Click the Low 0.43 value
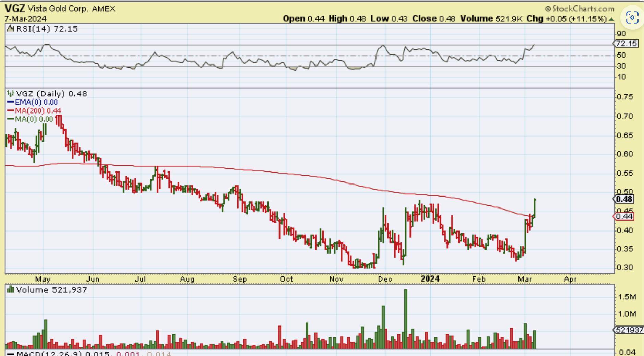The image size is (644, 356). click(389, 19)
